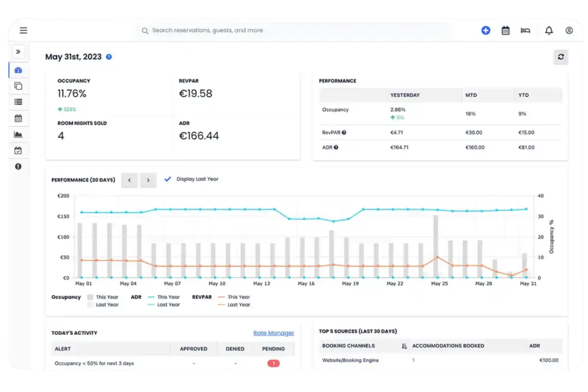The width and height of the screenshot is (588, 392).
Task: Click yesterday occupancy 2.86% cell
Action: coord(398,110)
